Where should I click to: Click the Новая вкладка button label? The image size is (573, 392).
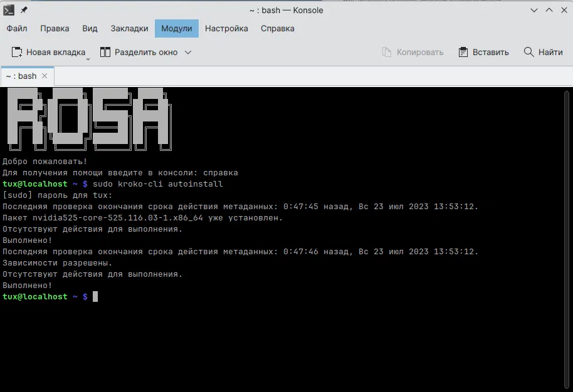(x=56, y=52)
